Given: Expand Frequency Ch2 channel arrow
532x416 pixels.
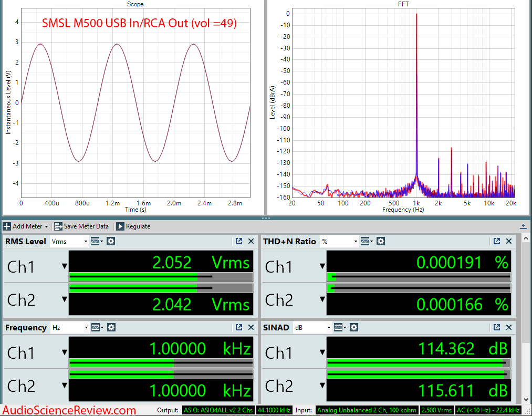Looking at the screenshot, I should (65, 386).
